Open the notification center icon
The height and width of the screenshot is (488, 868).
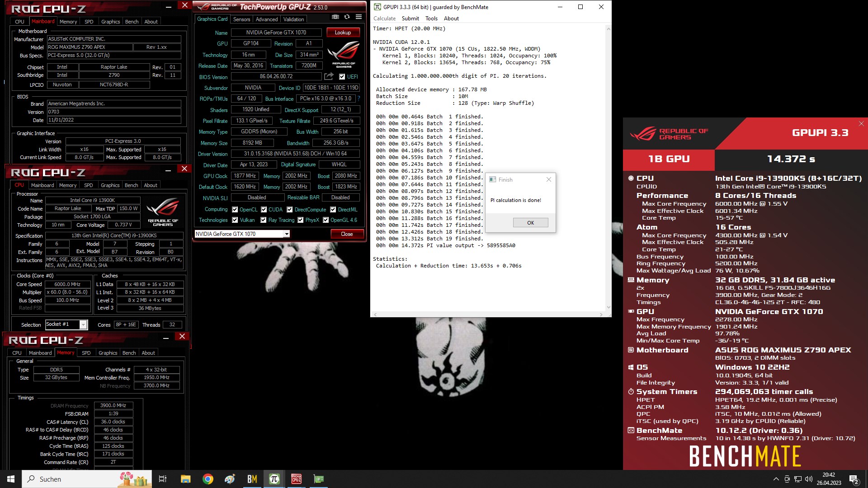854,479
